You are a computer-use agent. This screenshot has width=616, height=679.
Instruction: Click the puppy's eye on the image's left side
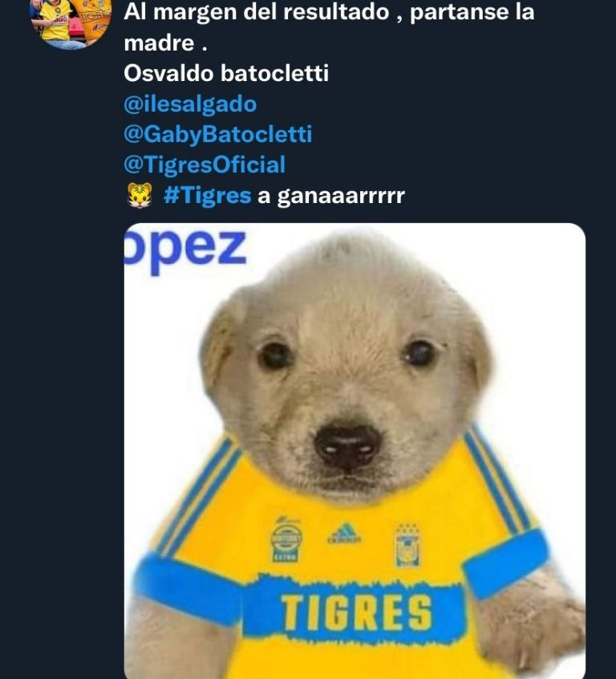(x=276, y=354)
